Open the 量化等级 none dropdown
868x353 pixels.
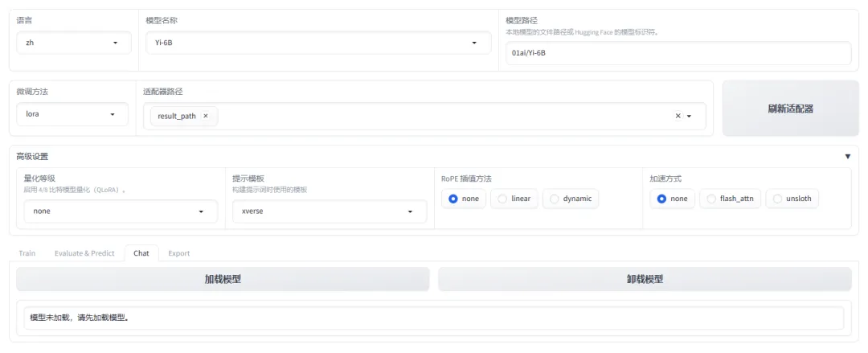pos(121,211)
